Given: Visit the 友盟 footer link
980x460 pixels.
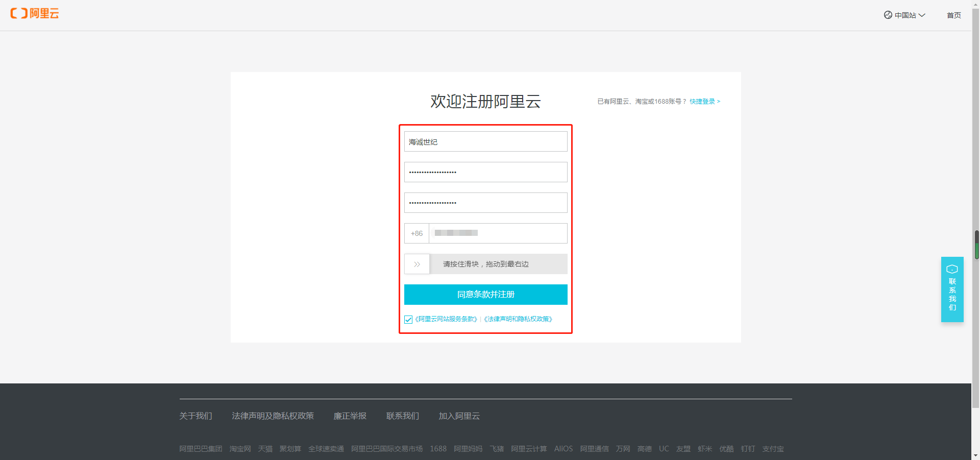Looking at the screenshot, I should point(683,449).
